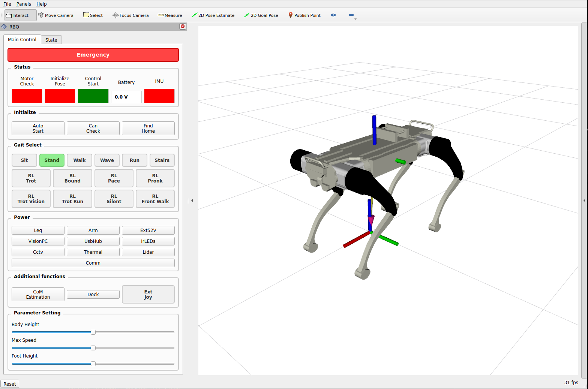Collapse the left panel with arrow handle
588x389 pixels.
(192, 200)
